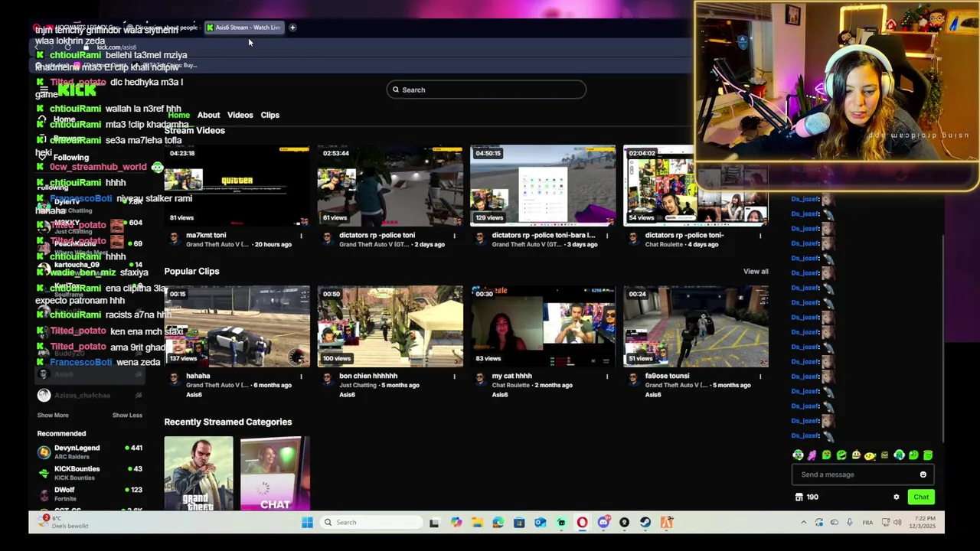The height and width of the screenshot is (551, 980).
Task: Click the Windows taskbar search box
Action: 370,523
